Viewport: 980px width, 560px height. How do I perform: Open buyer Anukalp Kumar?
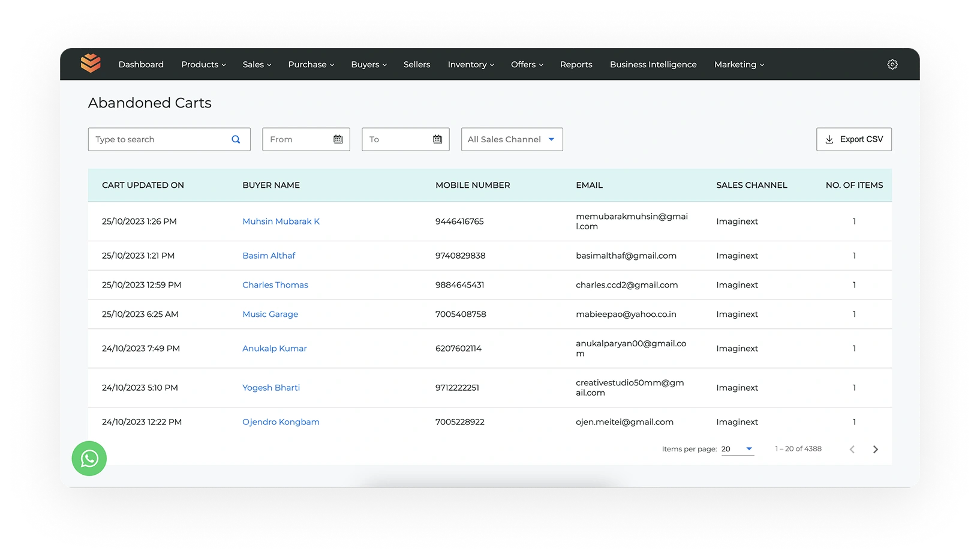click(275, 349)
